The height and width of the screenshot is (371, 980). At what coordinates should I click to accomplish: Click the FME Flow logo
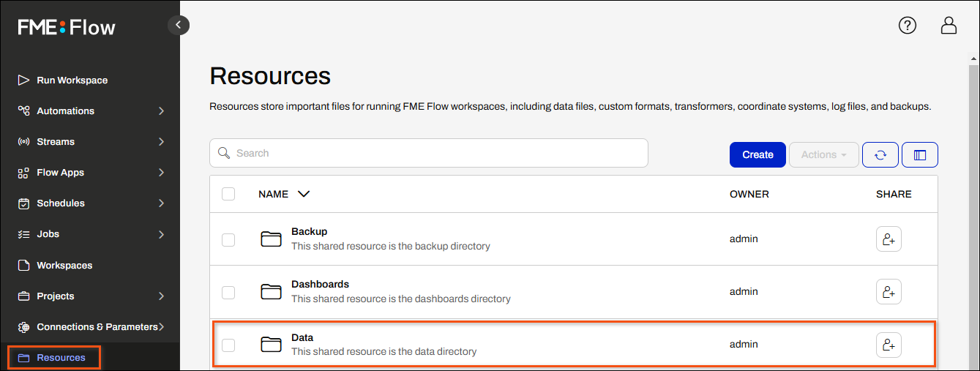(67, 28)
